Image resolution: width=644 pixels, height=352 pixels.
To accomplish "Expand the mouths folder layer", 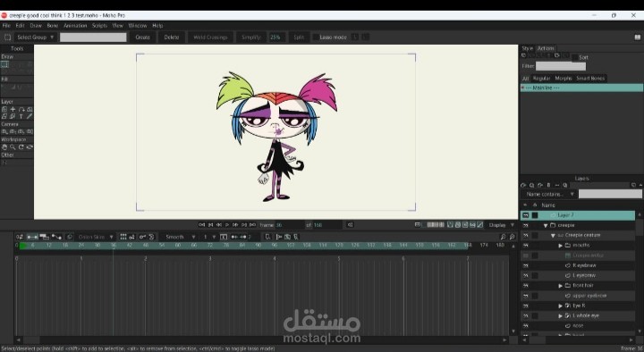I will pos(560,246).
